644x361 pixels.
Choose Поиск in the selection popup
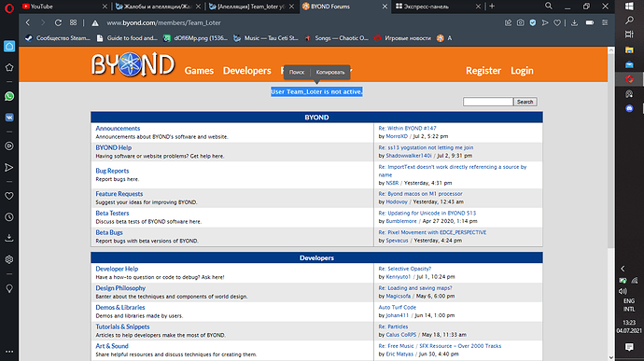click(x=297, y=72)
